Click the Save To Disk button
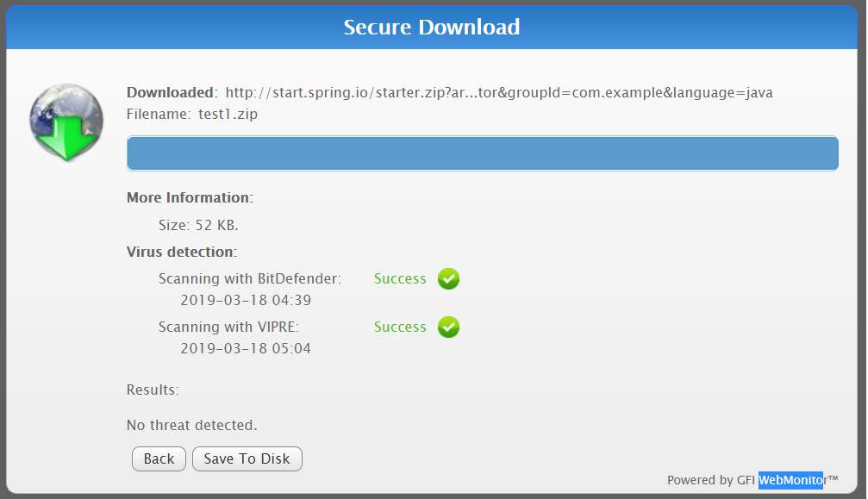The width and height of the screenshot is (868, 499). point(247,458)
